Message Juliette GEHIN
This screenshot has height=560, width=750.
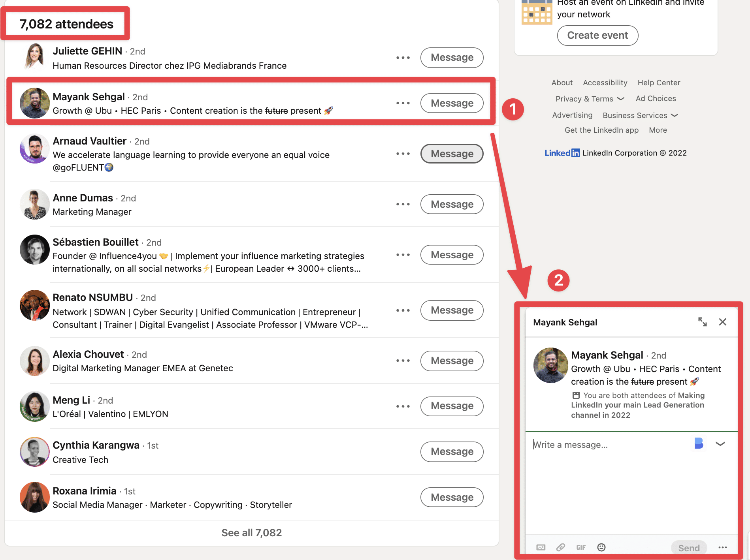(x=452, y=58)
